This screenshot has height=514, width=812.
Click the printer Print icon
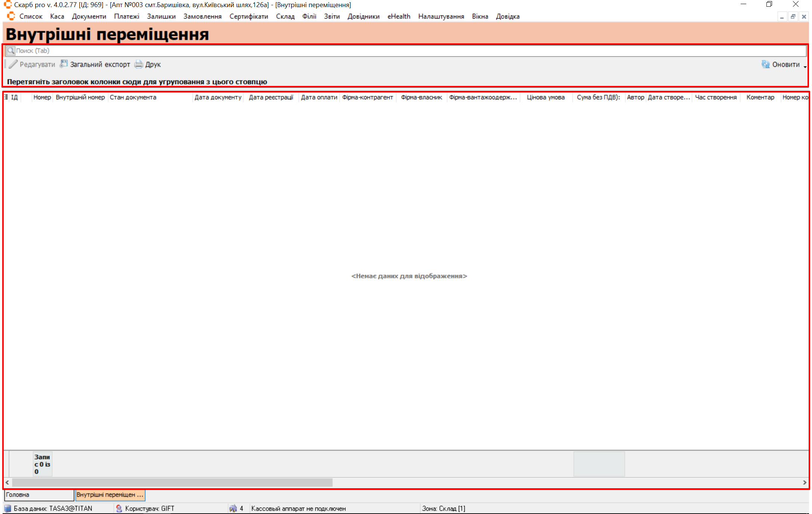[139, 64]
